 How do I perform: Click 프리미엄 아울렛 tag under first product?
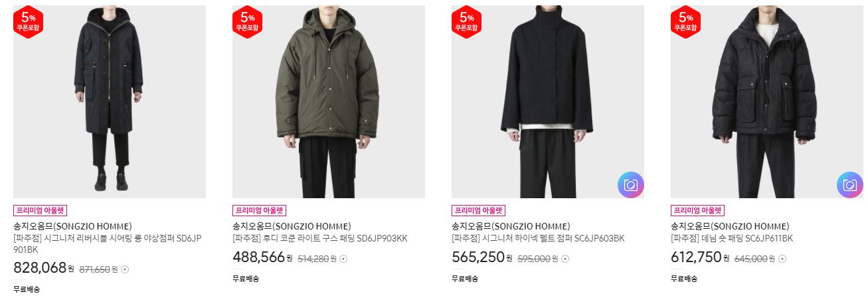[x=41, y=211]
